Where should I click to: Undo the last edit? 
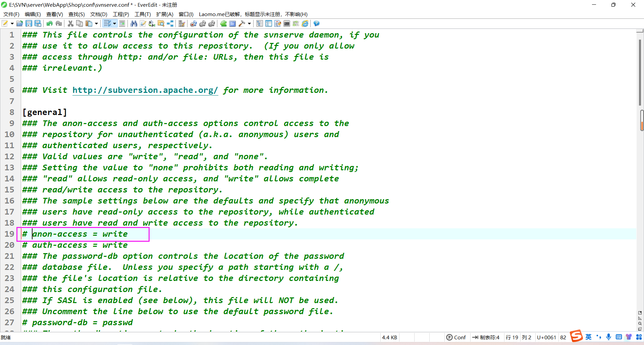click(50, 23)
